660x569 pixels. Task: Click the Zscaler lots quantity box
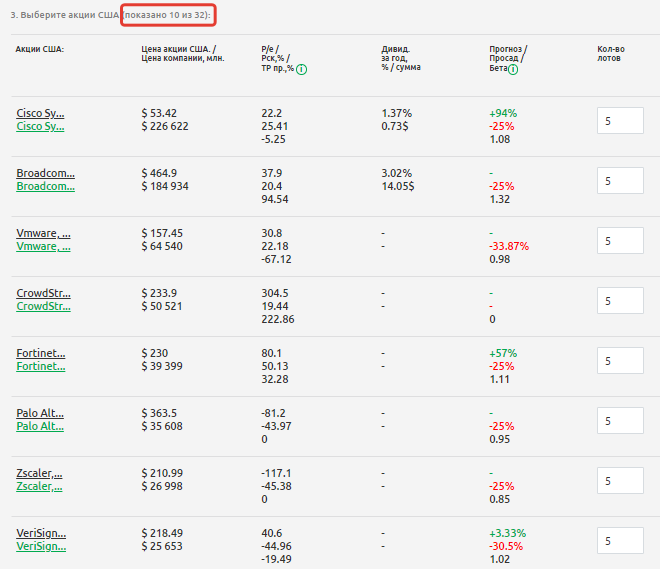pos(620,481)
